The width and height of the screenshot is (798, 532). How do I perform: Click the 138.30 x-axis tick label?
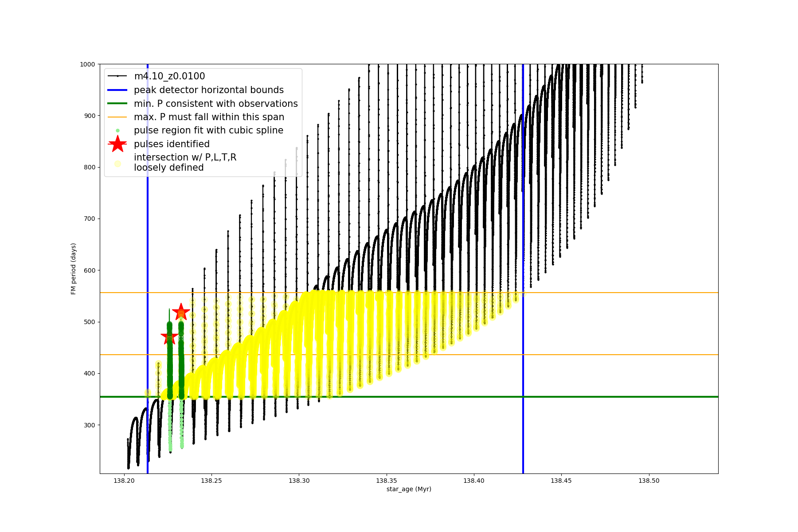[x=299, y=481]
